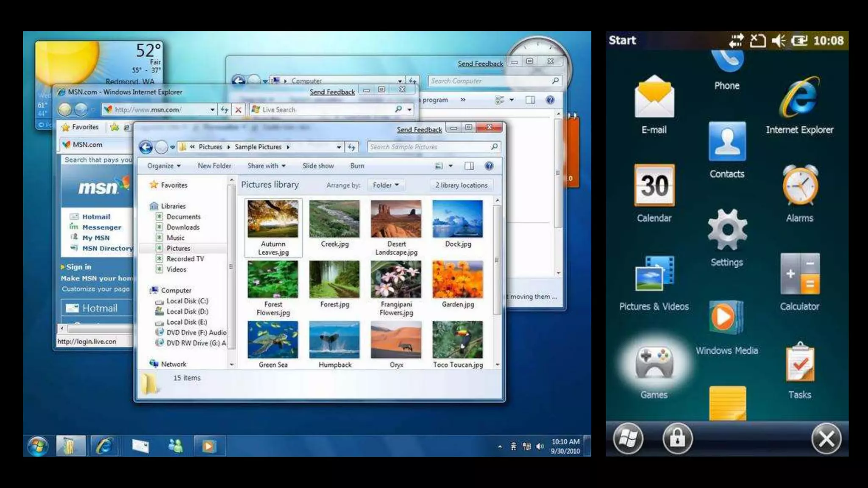Tap the lock button on phone bar
The height and width of the screenshot is (488, 868).
(677, 438)
